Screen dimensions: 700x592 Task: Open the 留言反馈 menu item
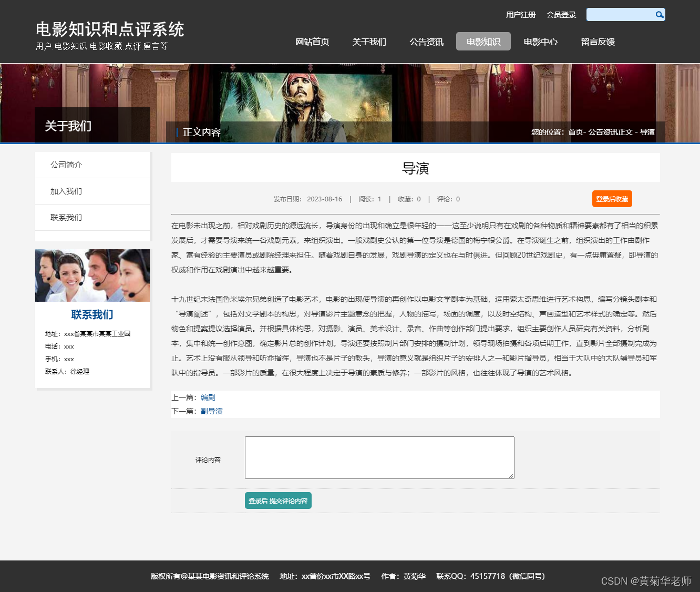[x=598, y=42]
